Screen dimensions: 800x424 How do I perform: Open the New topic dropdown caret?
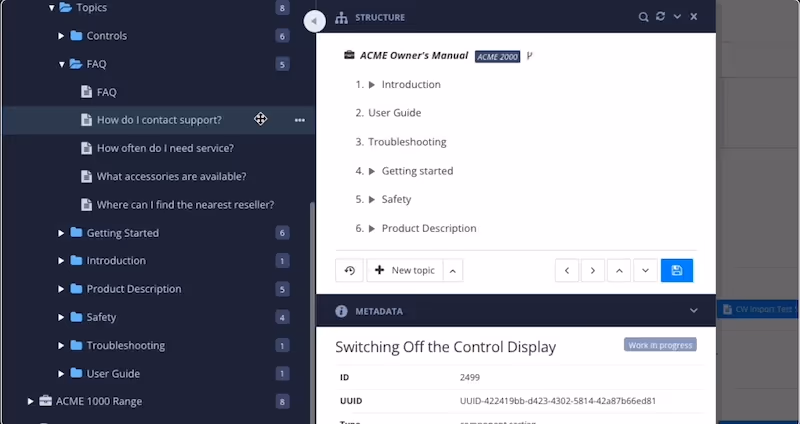click(453, 270)
